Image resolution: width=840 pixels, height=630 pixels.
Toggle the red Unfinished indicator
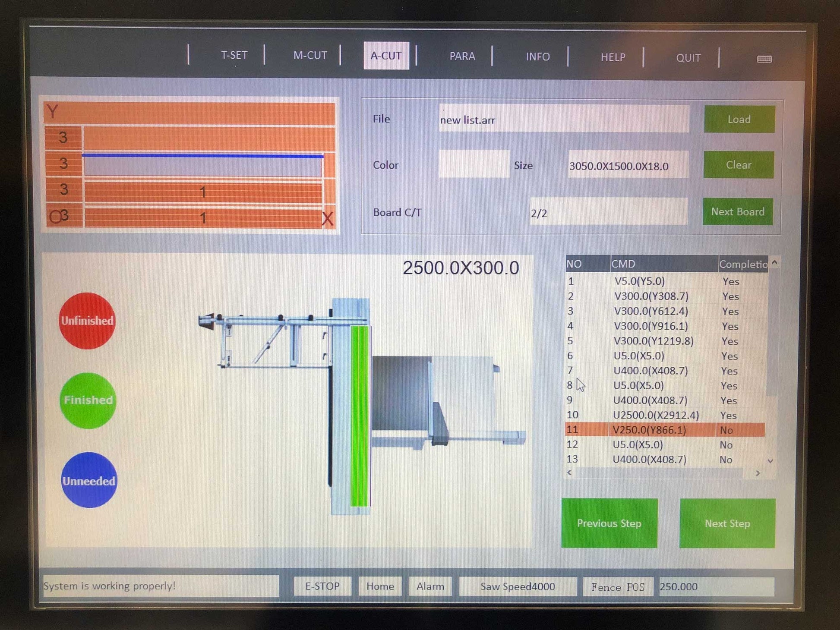pos(87,320)
